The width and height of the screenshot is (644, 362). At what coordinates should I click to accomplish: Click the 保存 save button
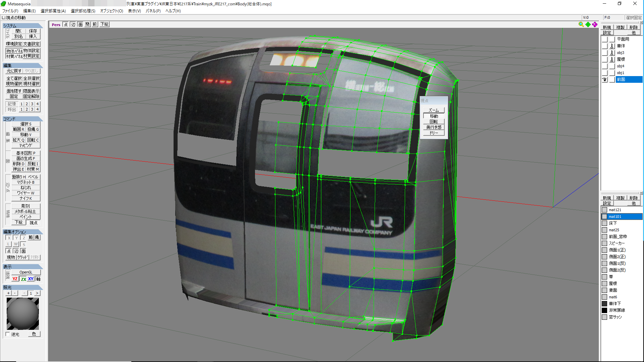click(33, 31)
